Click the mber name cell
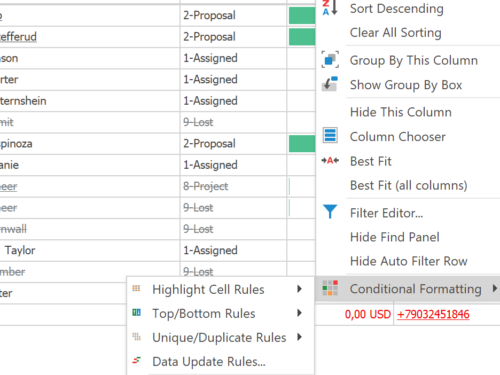 pyautogui.click(x=90, y=272)
